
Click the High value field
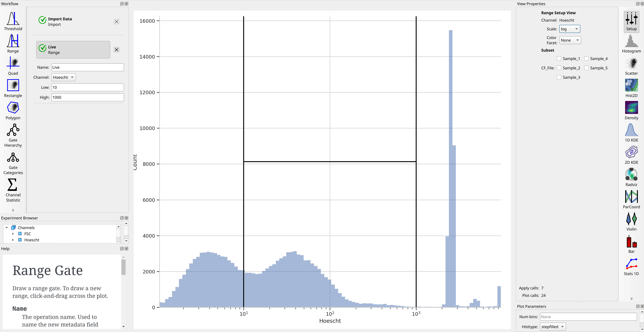pos(88,97)
